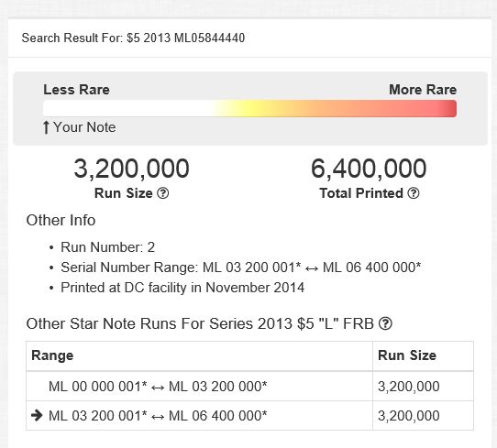Screen dimensions: 497x448
Task: Open the Total Printed help icon
Action: pyautogui.click(x=414, y=192)
